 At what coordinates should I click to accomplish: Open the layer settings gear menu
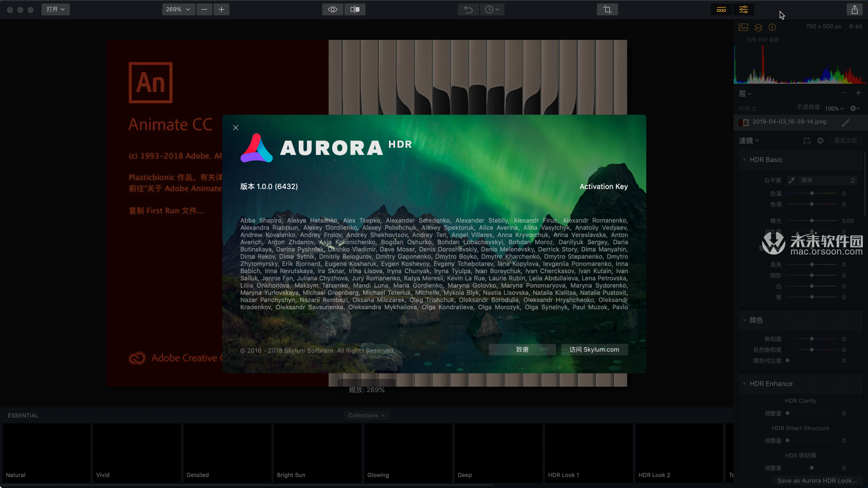[855, 108]
